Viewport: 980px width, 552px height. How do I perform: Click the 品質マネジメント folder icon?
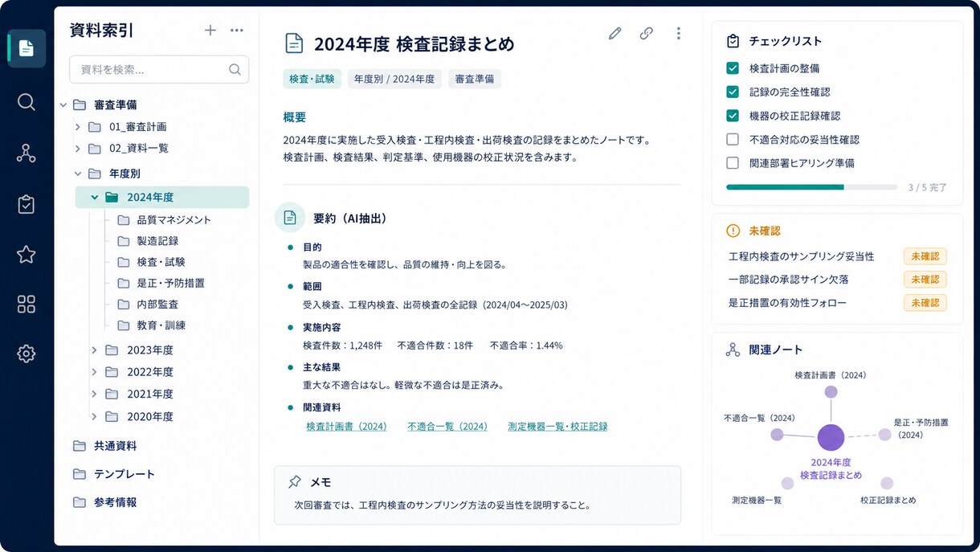coord(123,219)
